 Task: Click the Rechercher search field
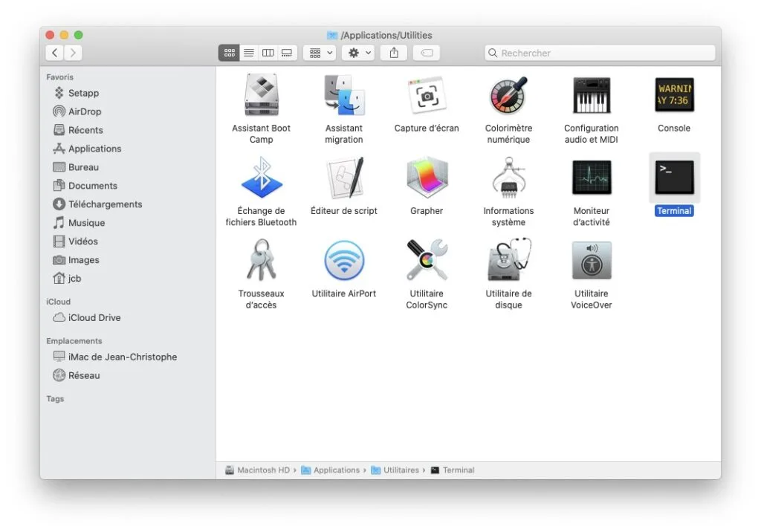(600, 53)
